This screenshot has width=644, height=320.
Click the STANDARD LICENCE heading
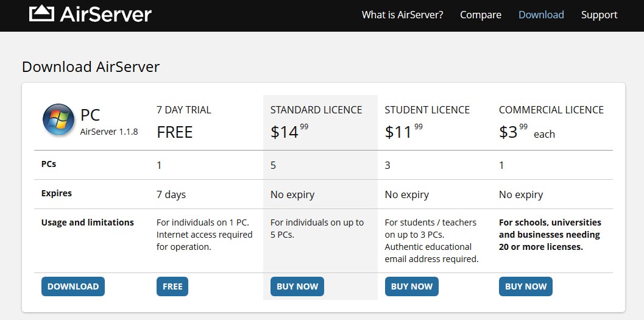tap(316, 110)
